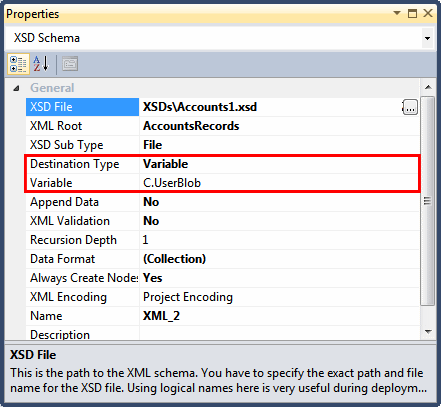Click the vertical scrollbar thumb

click(x=428, y=201)
